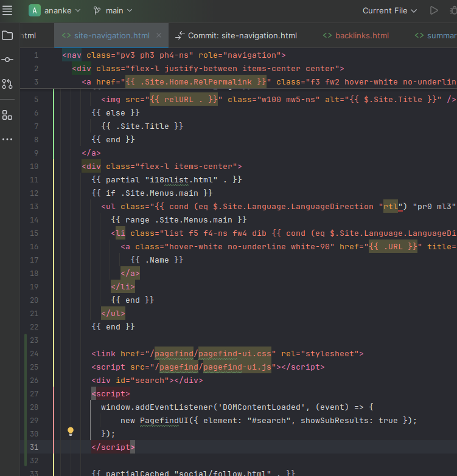Click the closing </ul> tag on line 21
457x476 pixels.
click(113, 313)
